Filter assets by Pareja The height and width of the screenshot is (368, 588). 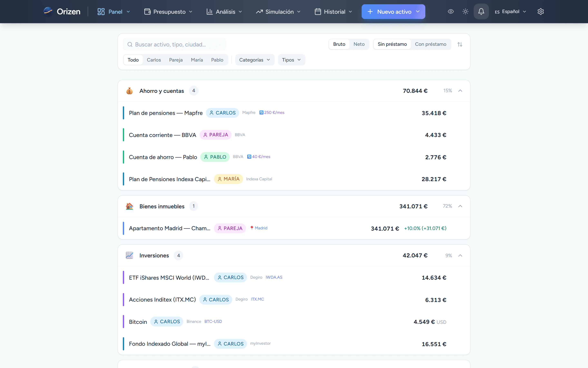click(176, 60)
